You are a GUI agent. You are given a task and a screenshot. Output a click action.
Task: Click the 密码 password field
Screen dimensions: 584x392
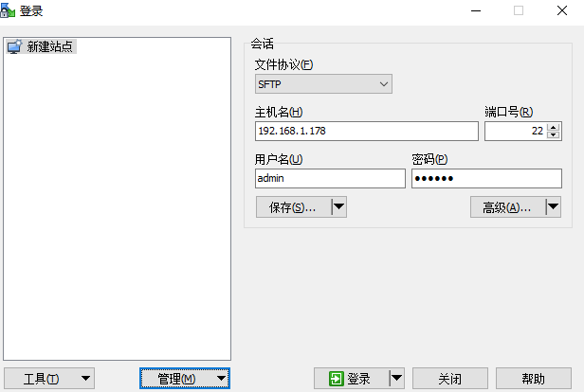[x=486, y=179]
